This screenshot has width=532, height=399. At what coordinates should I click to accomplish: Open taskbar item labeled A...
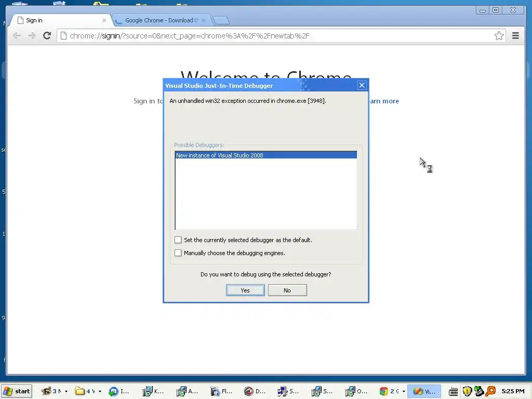[x=187, y=391]
